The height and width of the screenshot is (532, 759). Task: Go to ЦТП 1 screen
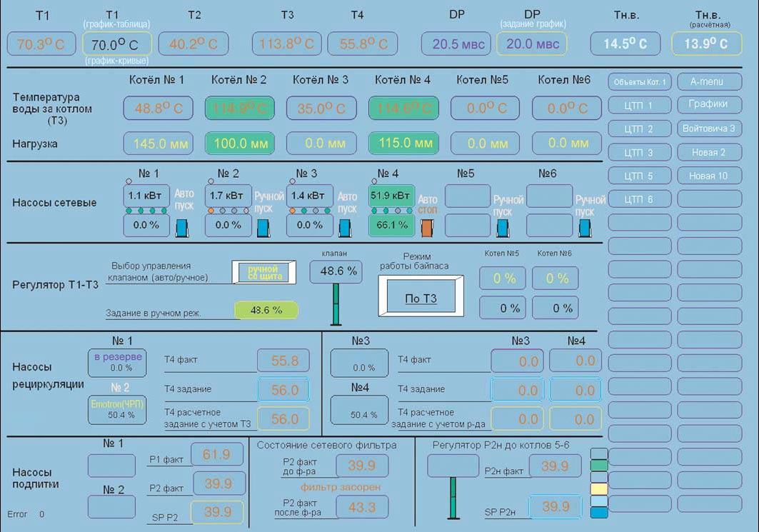639,105
